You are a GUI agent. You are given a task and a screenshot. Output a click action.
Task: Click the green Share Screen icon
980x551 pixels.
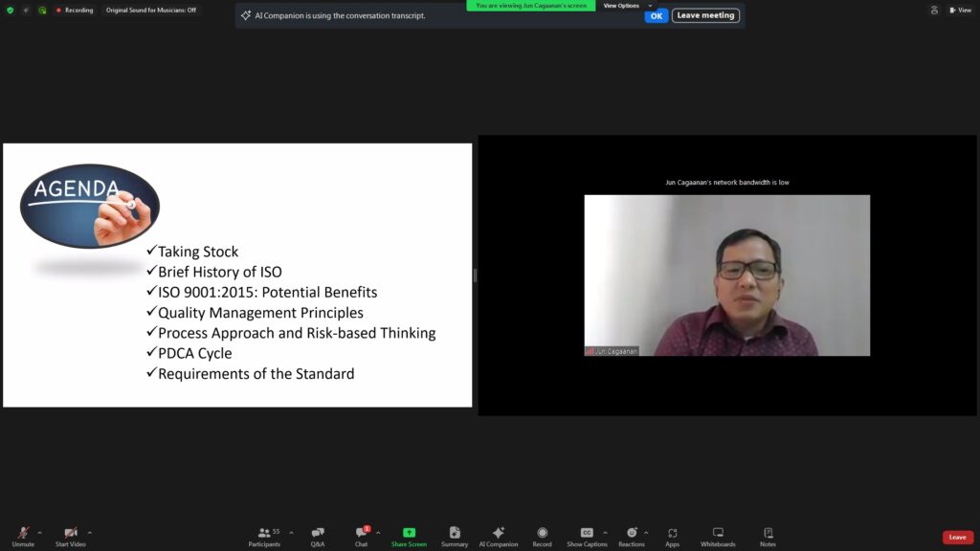[409, 533]
